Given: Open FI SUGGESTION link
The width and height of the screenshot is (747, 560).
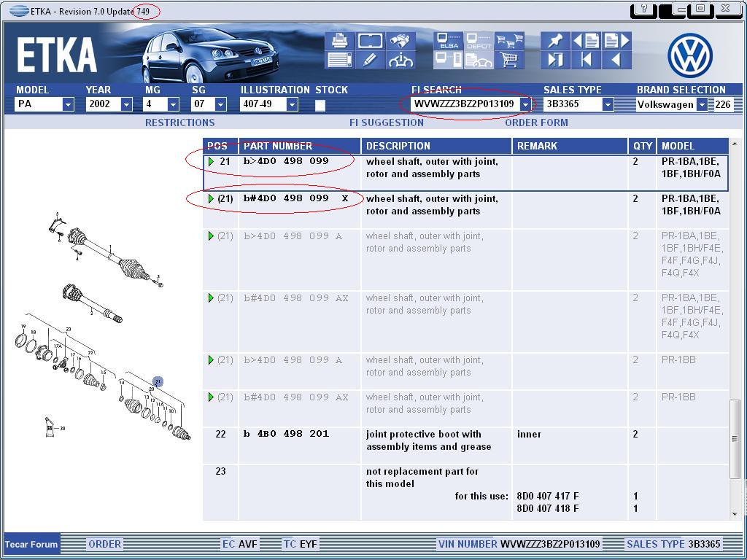Looking at the screenshot, I should coord(387,122).
